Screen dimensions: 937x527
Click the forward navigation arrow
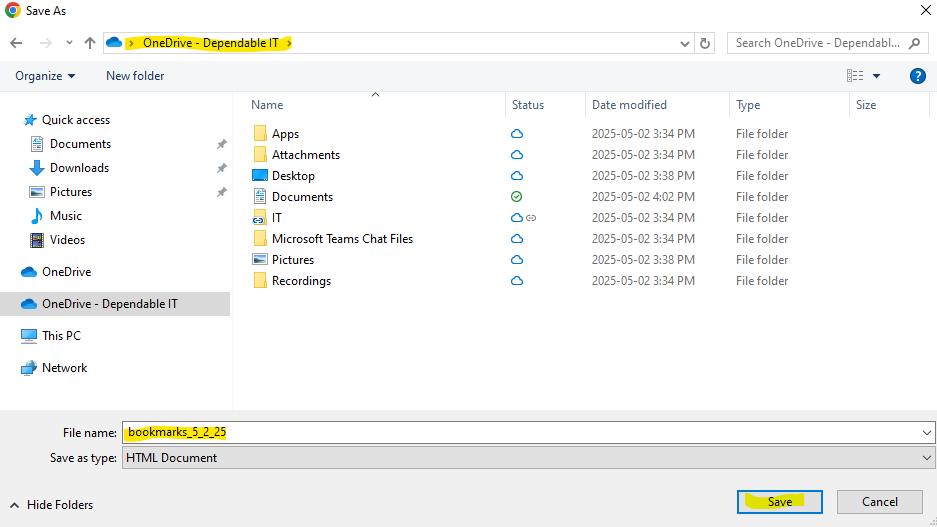pyautogui.click(x=45, y=43)
